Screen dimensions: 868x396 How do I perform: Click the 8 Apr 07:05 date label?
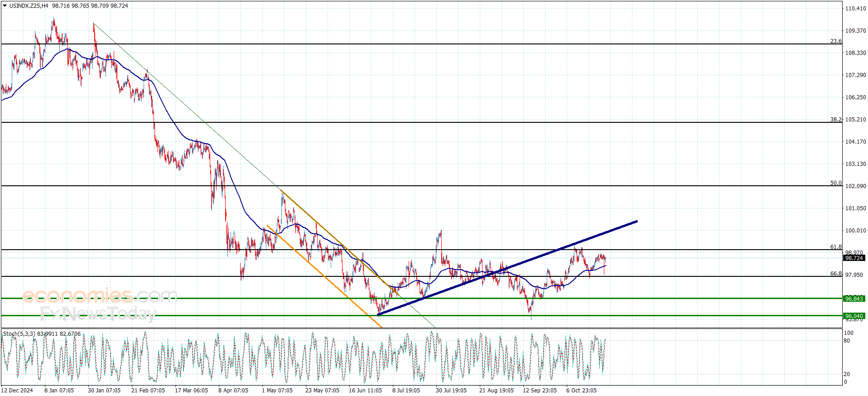233,391
